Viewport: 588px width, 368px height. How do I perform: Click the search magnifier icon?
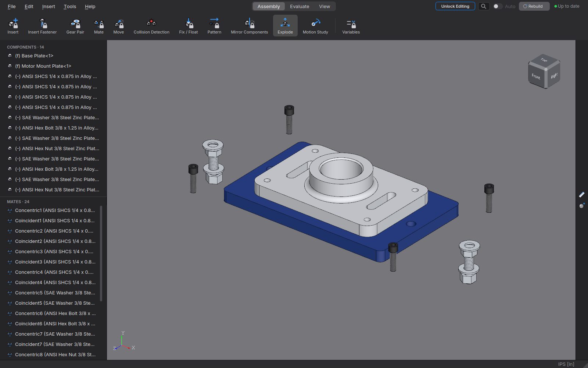(484, 6)
